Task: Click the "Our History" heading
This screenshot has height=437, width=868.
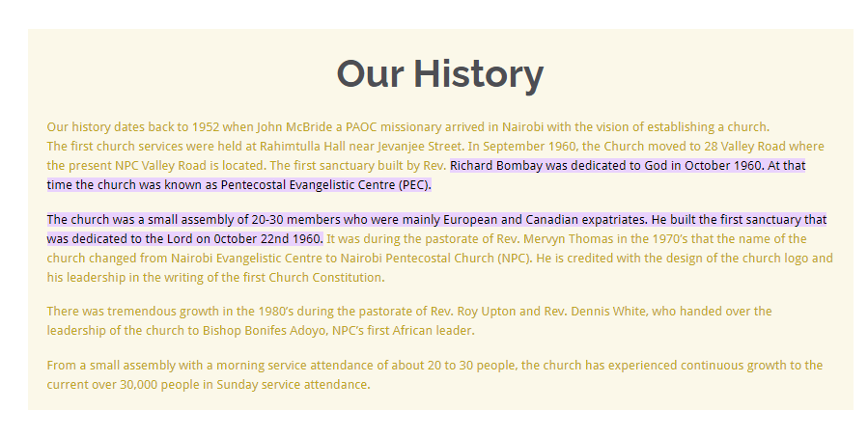Action: pos(439,74)
